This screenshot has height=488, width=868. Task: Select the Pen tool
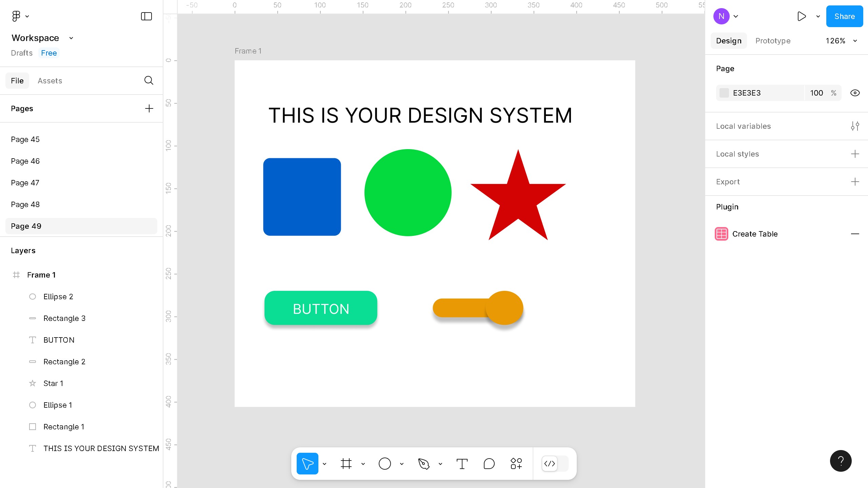pyautogui.click(x=423, y=464)
